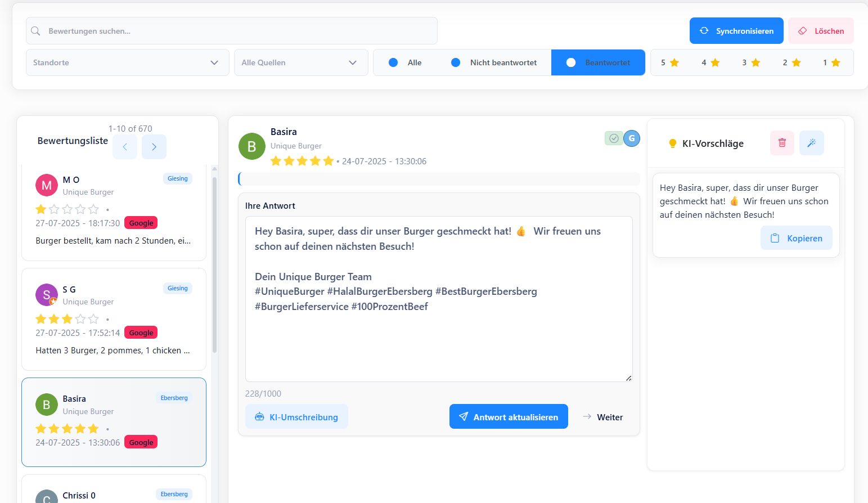Image resolution: width=868 pixels, height=503 pixels.
Task: Click the progress bar under Basira's name
Action: (x=439, y=178)
